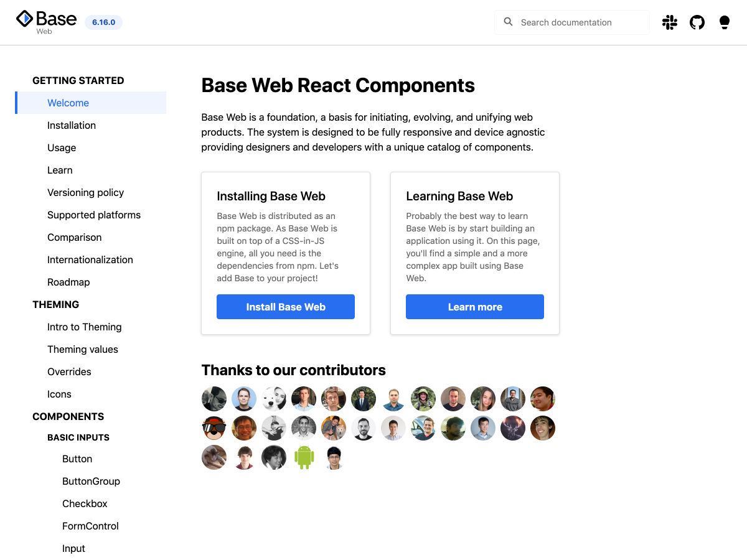Click the BASIC INPUTS subsection heading
This screenshot has height=560, width=747.
[78, 437]
